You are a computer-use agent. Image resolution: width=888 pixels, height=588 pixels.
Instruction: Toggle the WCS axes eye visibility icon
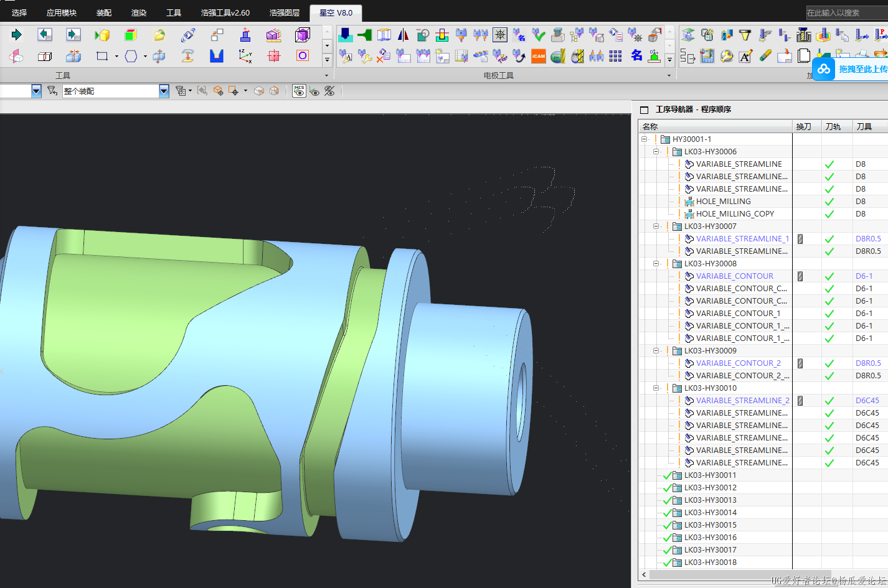[x=315, y=91]
